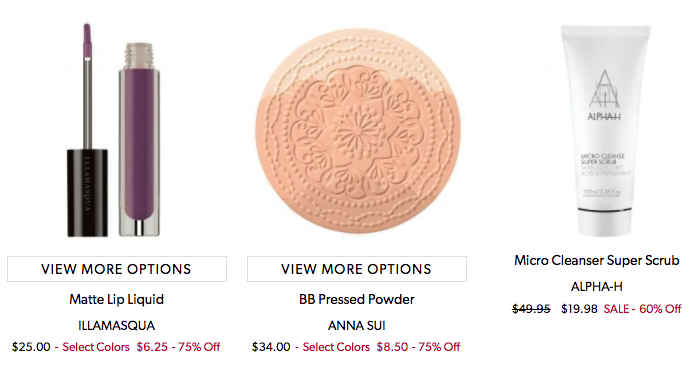Open the Micro Cleanser Super Scrub title
The height and width of the screenshot is (373, 700).
(x=597, y=261)
